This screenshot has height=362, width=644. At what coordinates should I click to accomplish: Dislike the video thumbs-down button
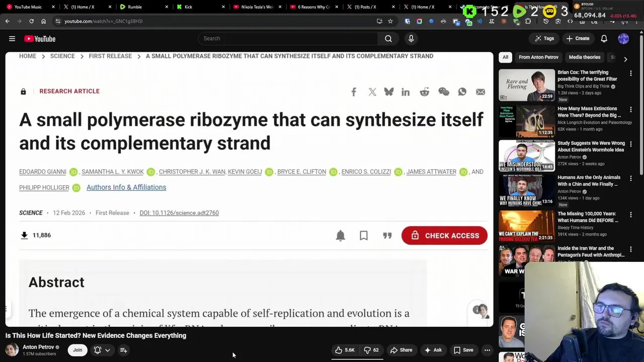(x=371, y=350)
